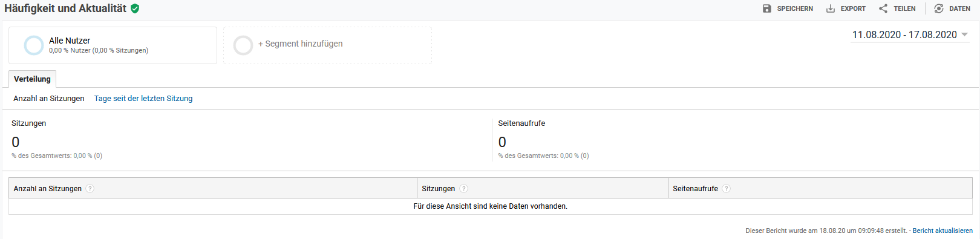
Task: Expand the date range dropdown arrow
Action: (x=964, y=34)
